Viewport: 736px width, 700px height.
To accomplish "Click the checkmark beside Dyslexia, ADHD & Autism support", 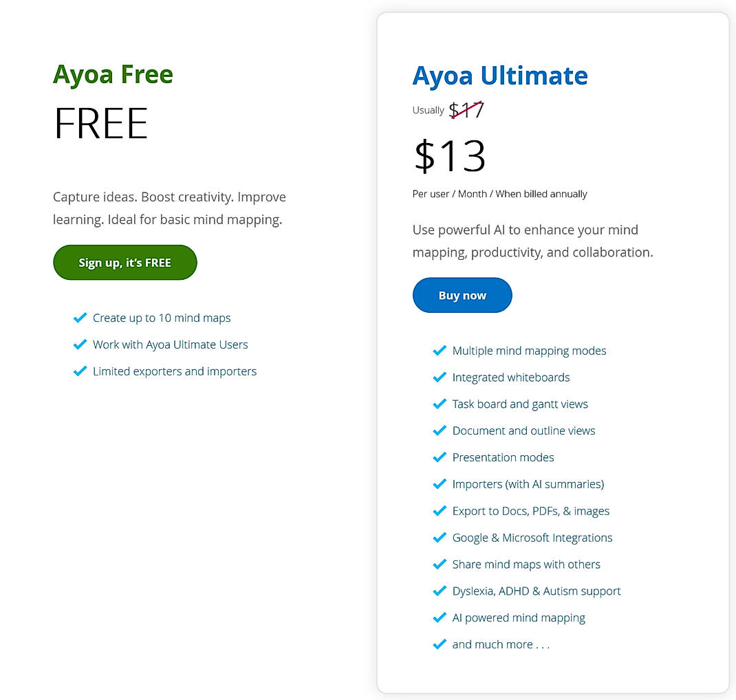I will click(x=440, y=591).
